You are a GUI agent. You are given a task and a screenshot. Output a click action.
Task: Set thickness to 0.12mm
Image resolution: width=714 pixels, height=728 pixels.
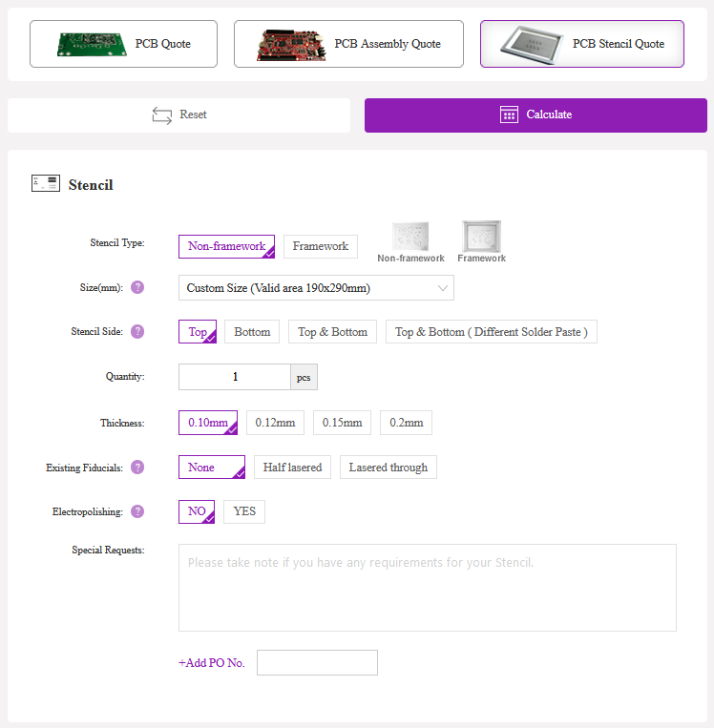point(275,423)
